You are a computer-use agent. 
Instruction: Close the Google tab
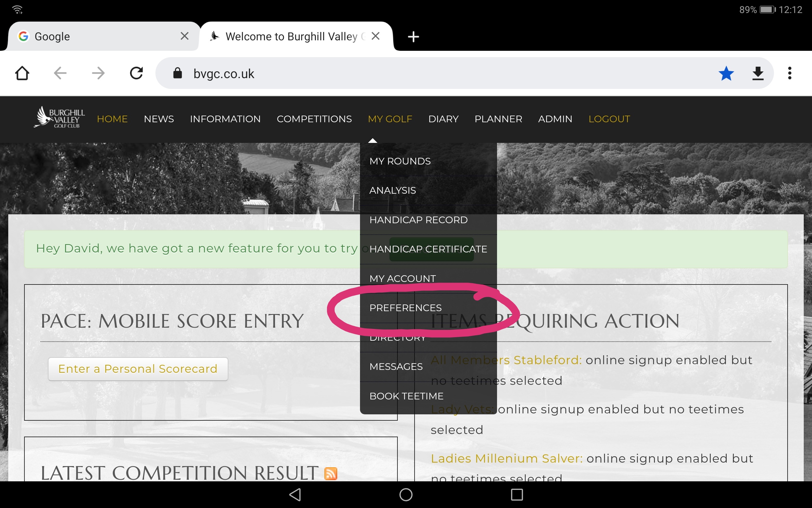185,36
